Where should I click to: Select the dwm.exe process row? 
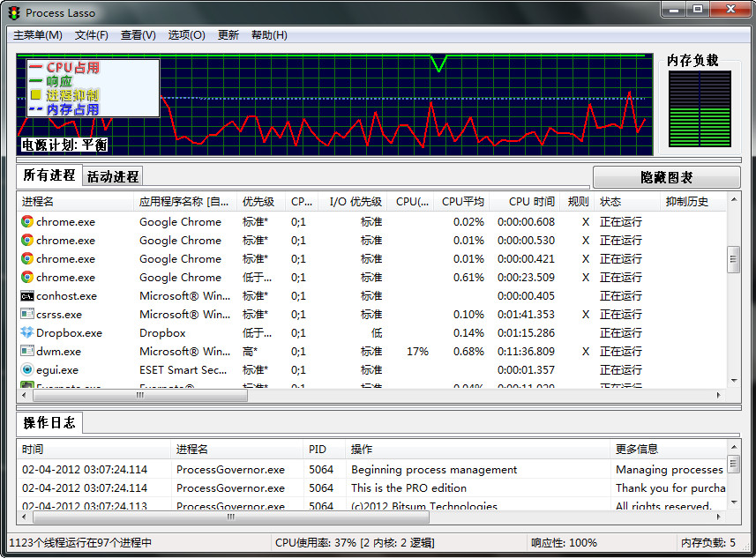coord(371,351)
